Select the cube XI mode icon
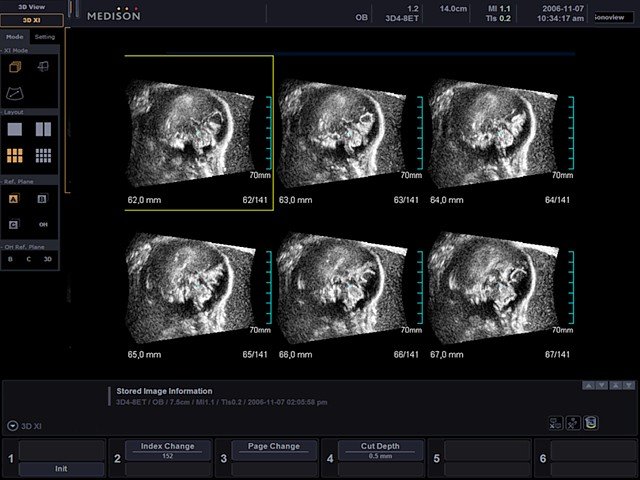 pyautogui.click(x=15, y=67)
